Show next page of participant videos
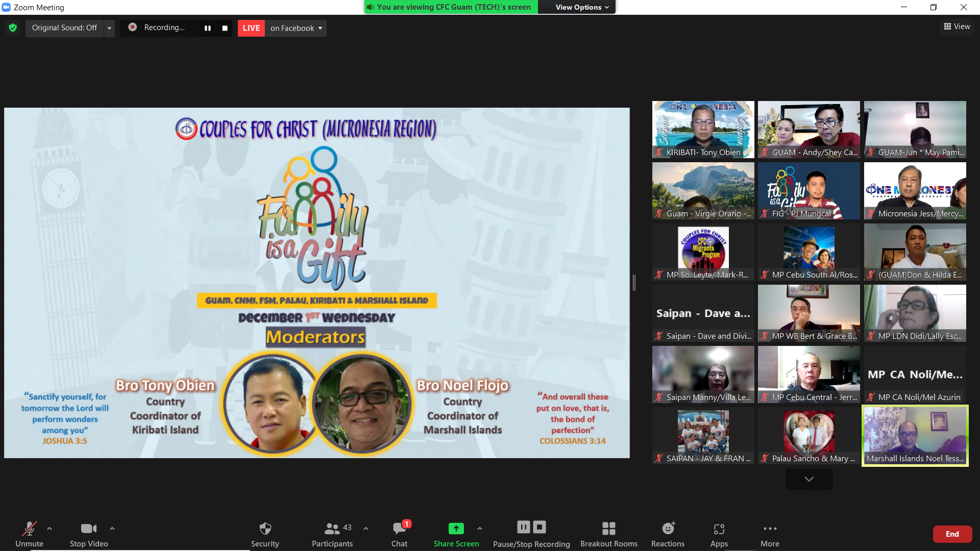980x551 pixels. [x=809, y=479]
